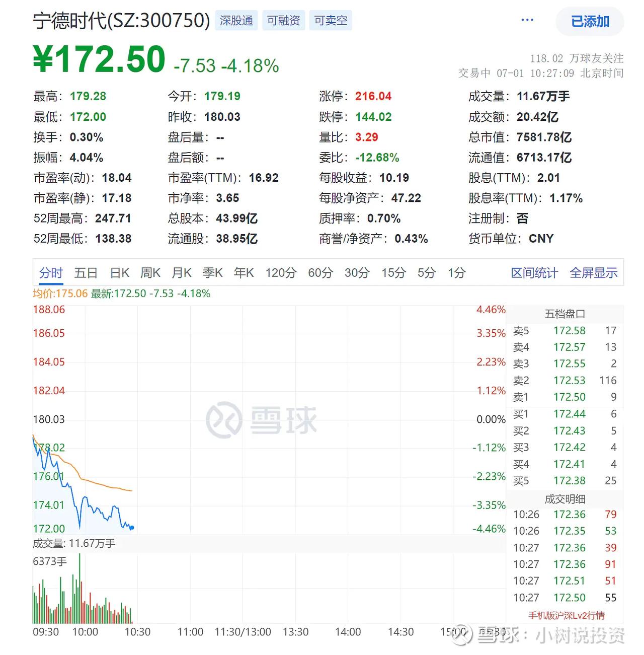Select the 深股通 tag

(236, 21)
